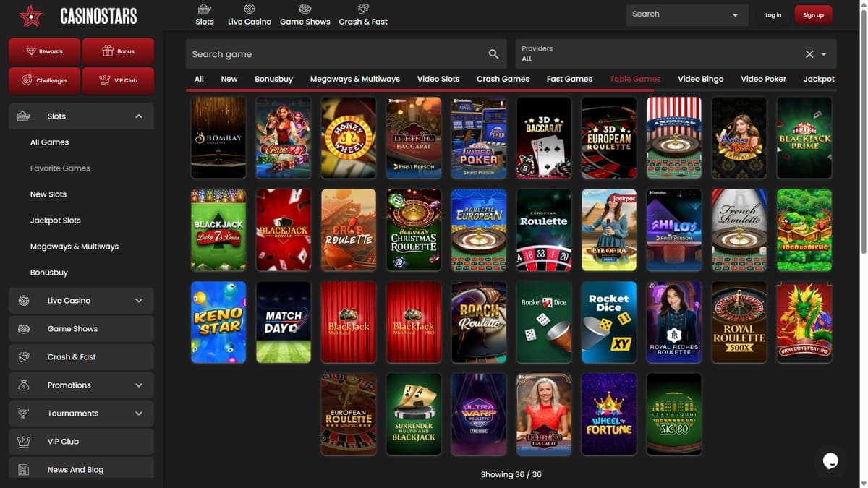The image size is (868, 488).
Task: Select the Video Slots tab
Action: tap(438, 79)
